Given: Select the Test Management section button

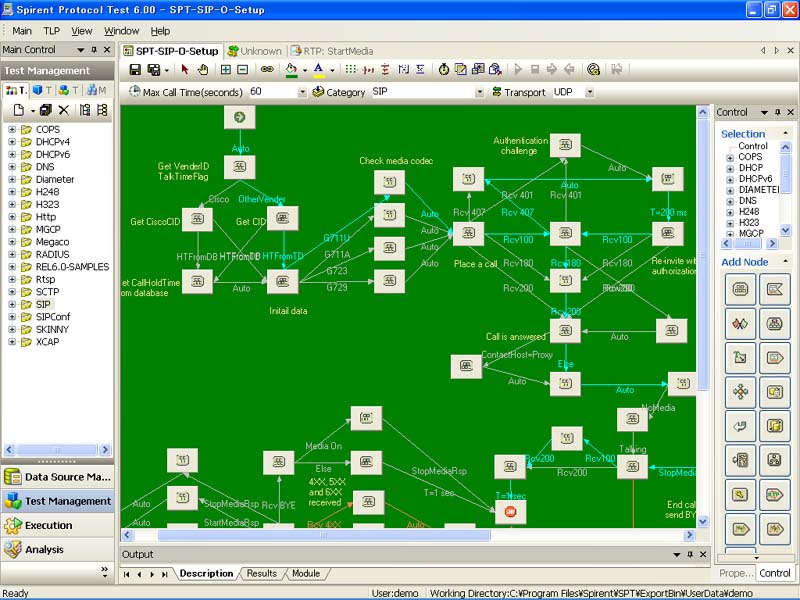Looking at the screenshot, I should click(x=58, y=501).
